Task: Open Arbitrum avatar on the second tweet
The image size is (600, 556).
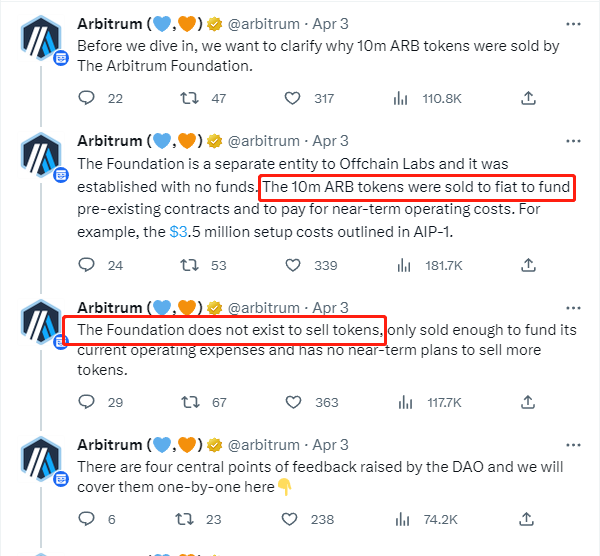Action: (41, 155)
